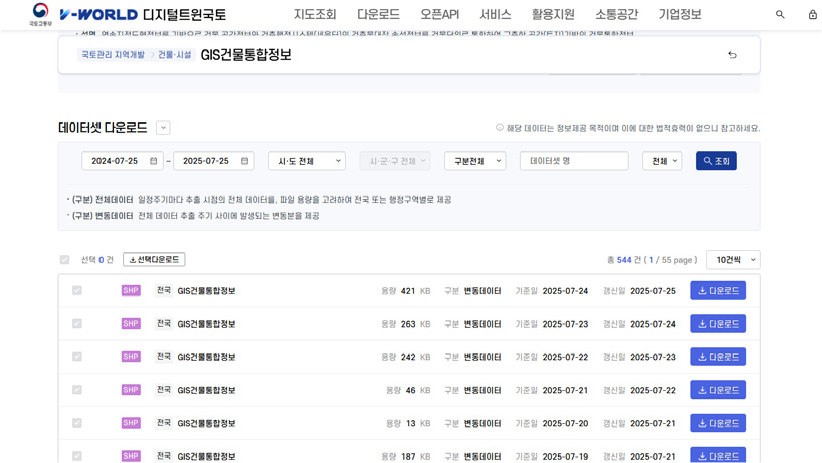Viewport: 822px width, 463px height.
Task: Click the 선택다운로드 button
Action: tap(154, 260)
